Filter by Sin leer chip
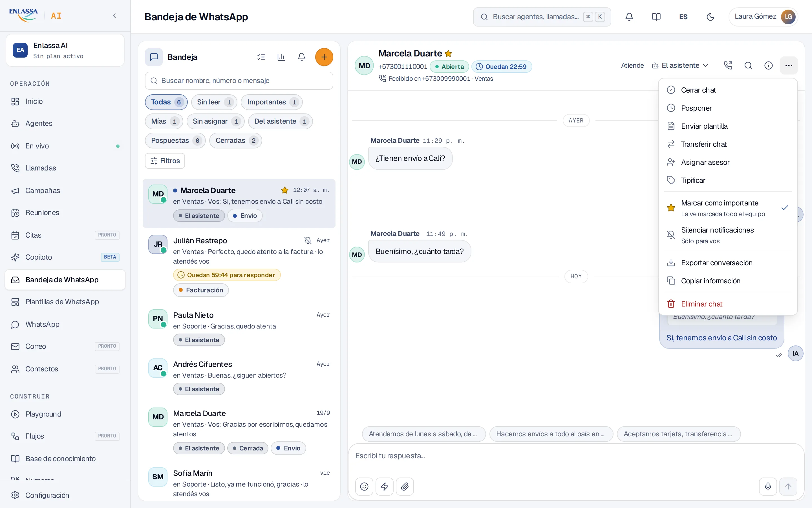This screenshot has width=812, height=508. point(214,102)
